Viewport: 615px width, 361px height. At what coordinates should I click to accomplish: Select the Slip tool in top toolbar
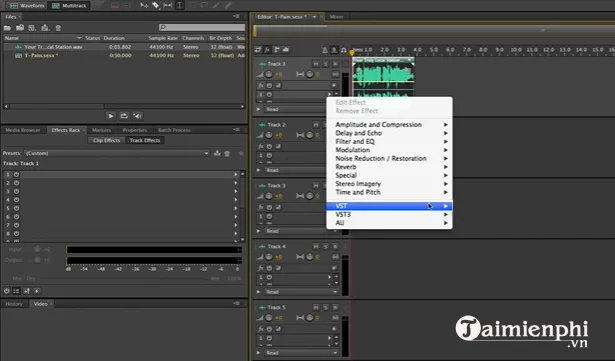click(167, 5)
